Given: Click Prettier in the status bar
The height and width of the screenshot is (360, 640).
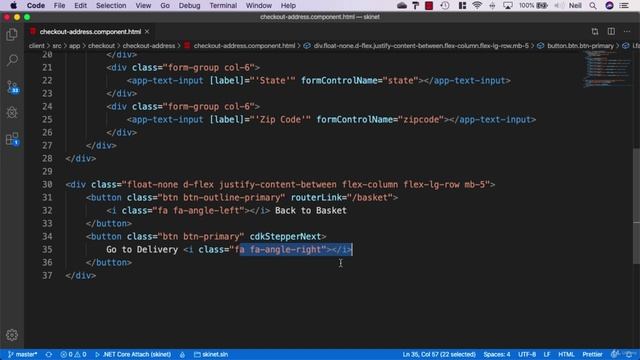Looking at the screenshot, I should tap(592, 354).
